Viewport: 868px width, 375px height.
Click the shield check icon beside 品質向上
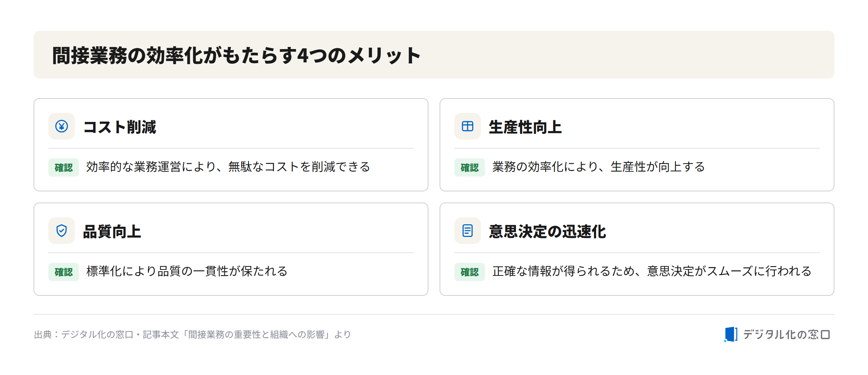pos(62,231)
